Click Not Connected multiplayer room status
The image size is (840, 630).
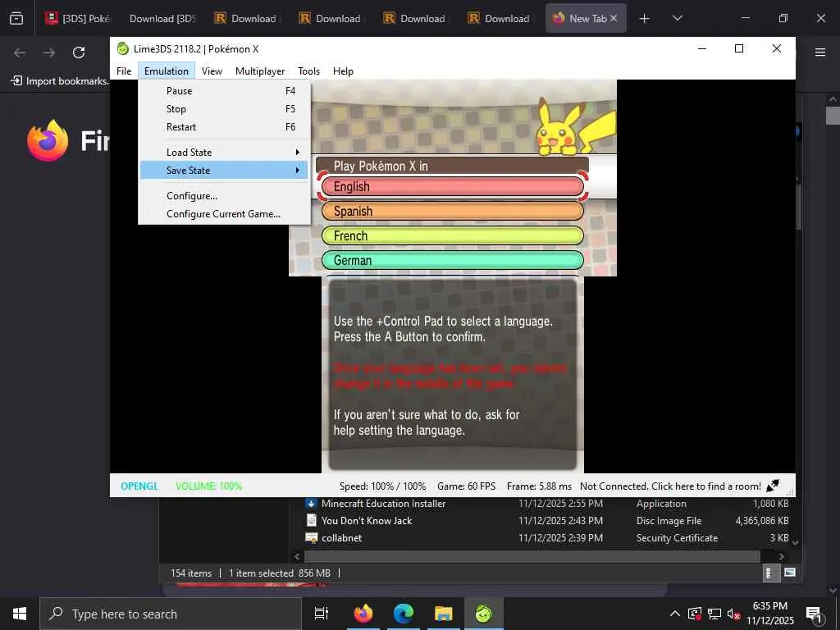click(670, 486)
